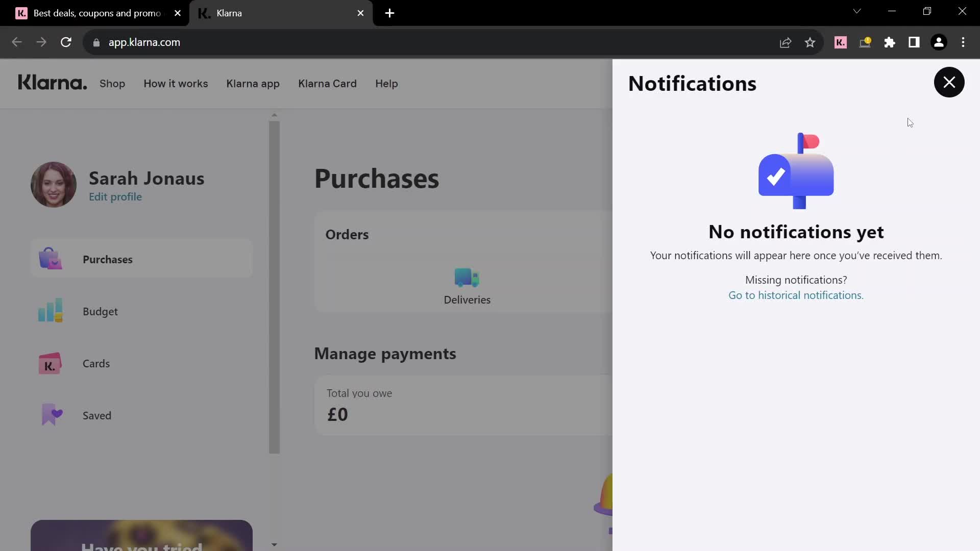Click the share page icon
The image size is (980, 551).
click(x=786, y=42)
